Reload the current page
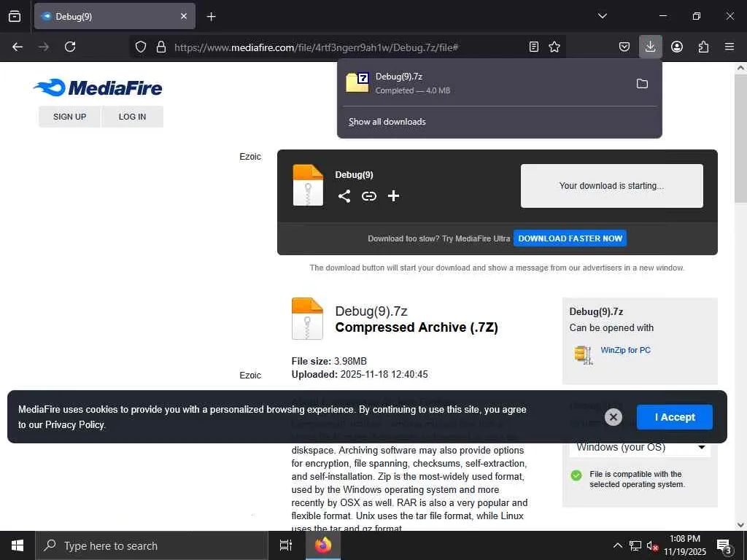Screen dimensions: 747x560 70,47
